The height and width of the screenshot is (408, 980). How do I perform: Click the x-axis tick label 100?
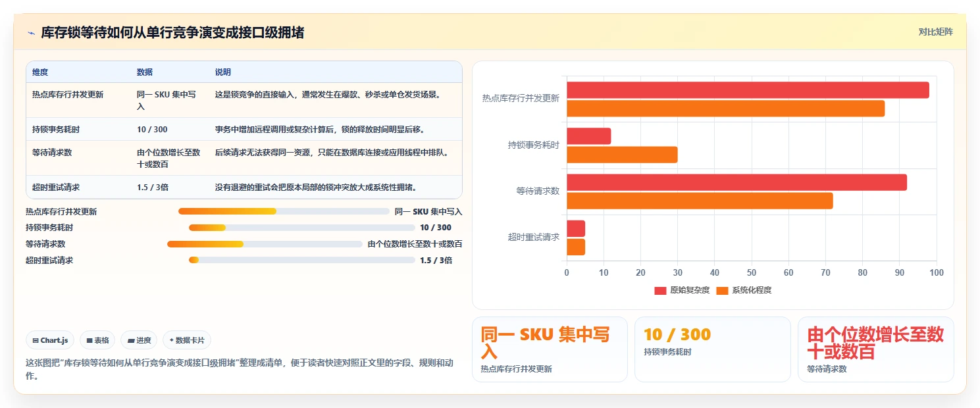(x=937, y=273)
